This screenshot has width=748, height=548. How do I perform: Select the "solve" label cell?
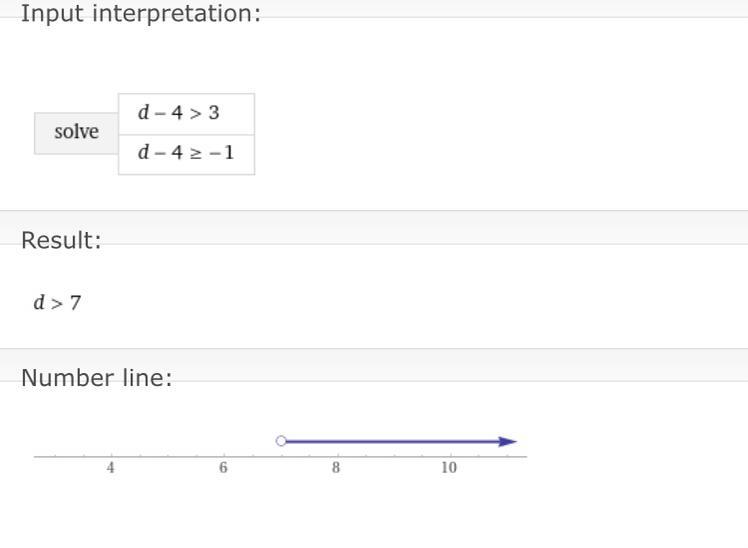(x=76, y=133)
